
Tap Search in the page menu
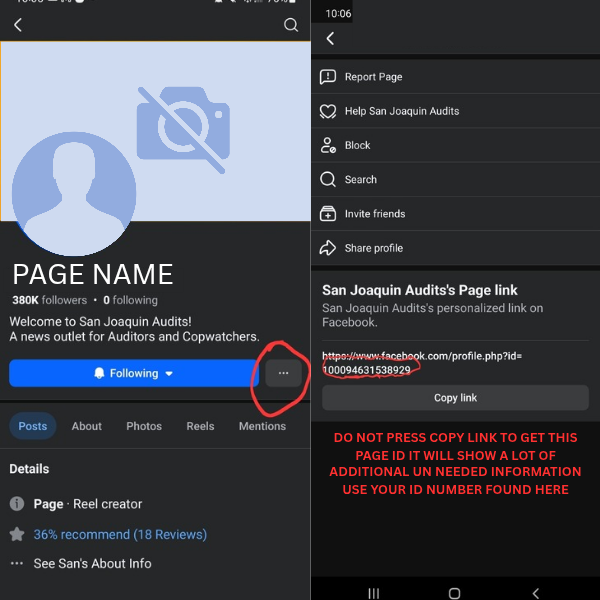pos(360,180)
